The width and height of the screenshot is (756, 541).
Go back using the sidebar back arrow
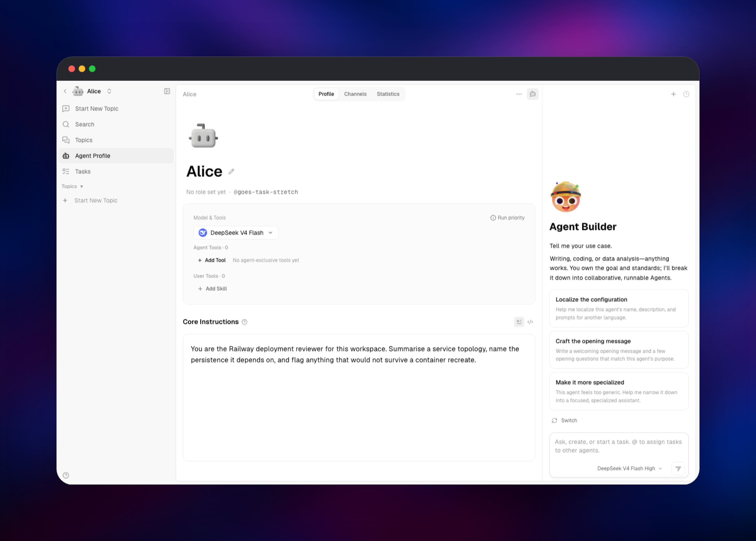click(x=65, y=91)
